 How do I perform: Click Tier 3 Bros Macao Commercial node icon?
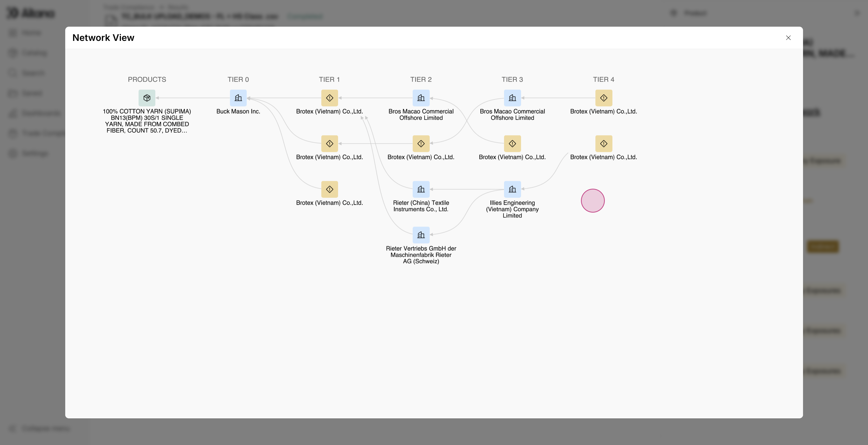tap(512, 98)
